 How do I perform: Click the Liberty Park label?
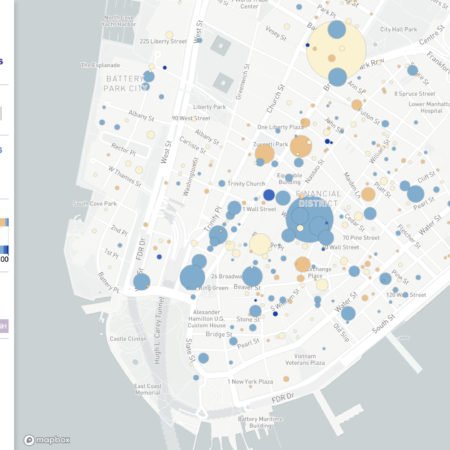tap(209, 107)
